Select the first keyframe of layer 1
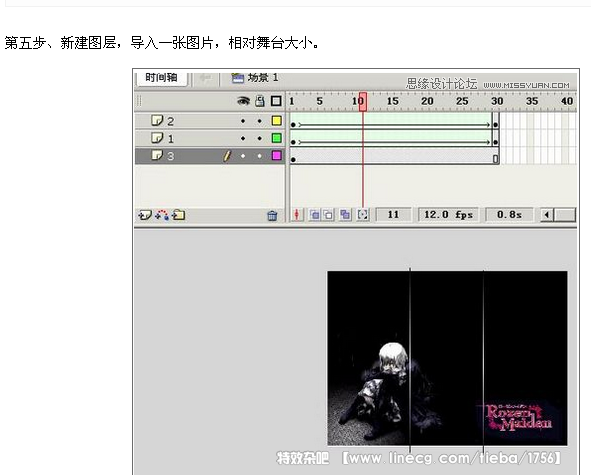Screen dimensions: 591x475 click(x=293, y=142)
